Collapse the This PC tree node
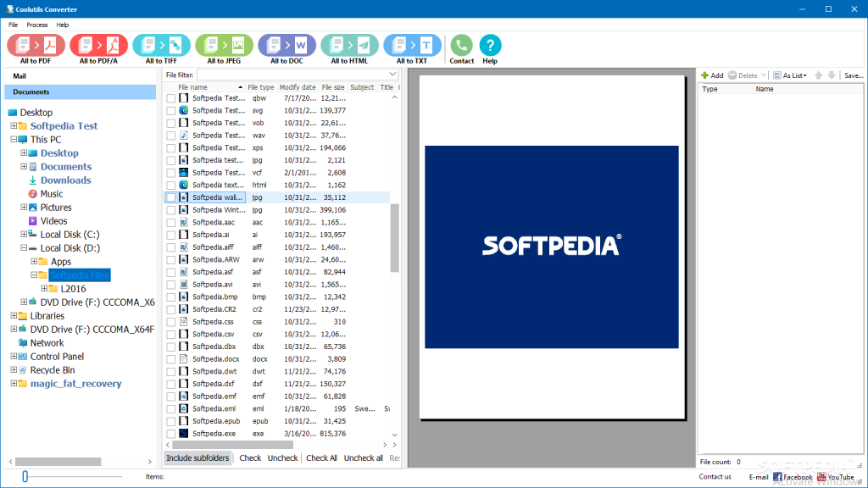 [x=14, y=140]
